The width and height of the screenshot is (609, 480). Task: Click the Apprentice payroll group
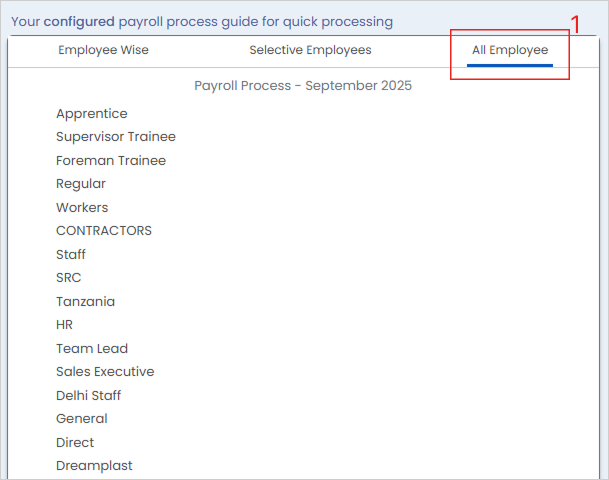[92, 114]
